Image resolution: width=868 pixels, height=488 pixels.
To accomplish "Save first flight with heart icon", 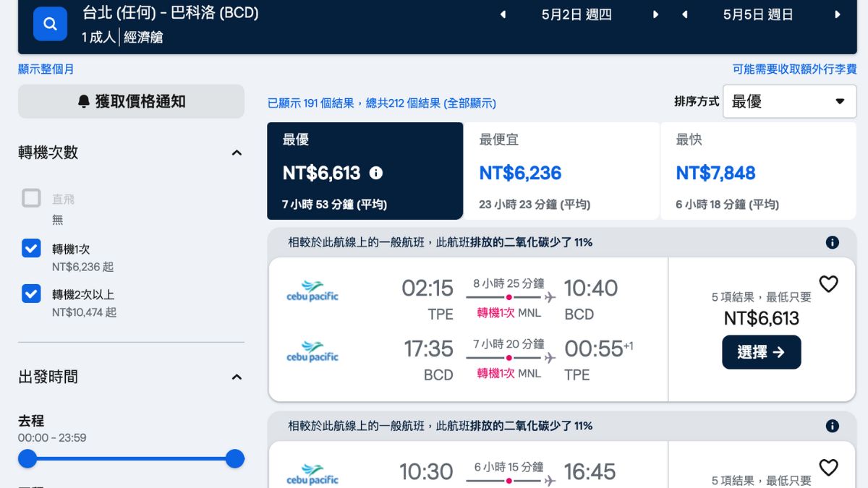I will (828, 284).
